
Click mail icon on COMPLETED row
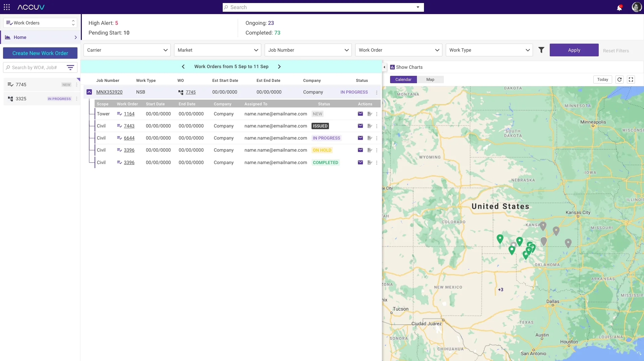click(x=360, y=162)
